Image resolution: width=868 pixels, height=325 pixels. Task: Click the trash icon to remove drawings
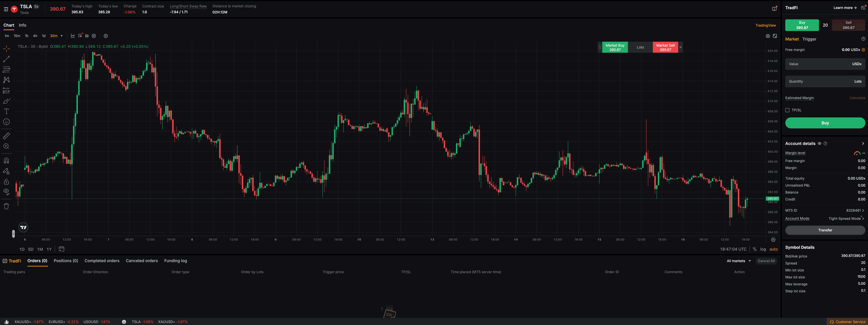pyautogui.click(x=6, y=206)
